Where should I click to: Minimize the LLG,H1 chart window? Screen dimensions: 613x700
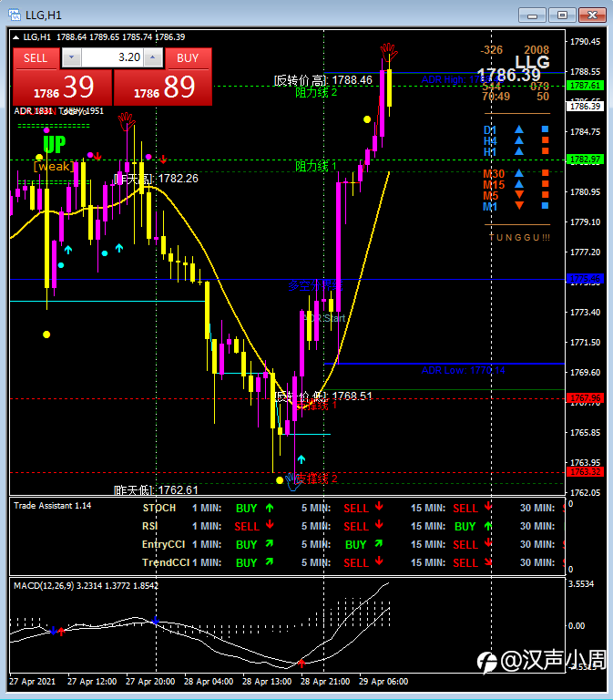pos(532,15)
